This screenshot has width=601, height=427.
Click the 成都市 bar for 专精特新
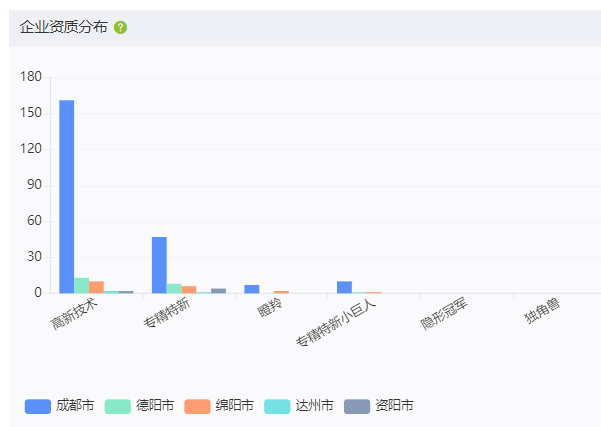(x=159, y=265)
